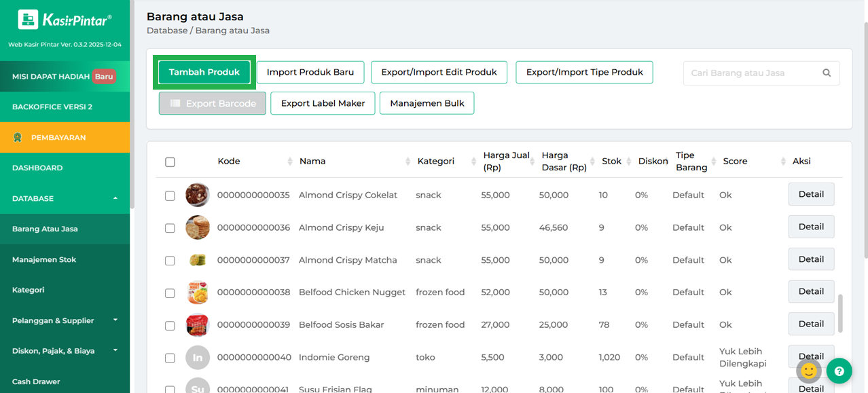Open Manajemen Stok in sidebar
This screenshot has width=868, height=393.
coord(44,259)
